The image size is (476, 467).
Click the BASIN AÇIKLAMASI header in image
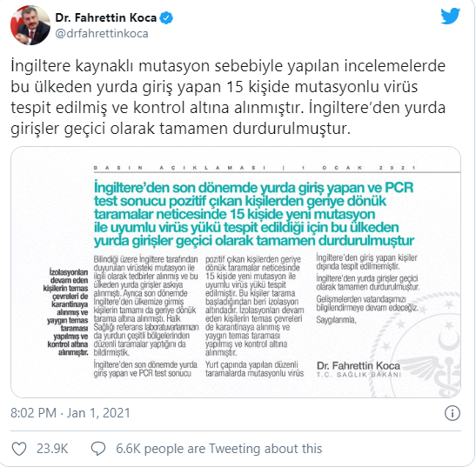click(x=255, y=168)
